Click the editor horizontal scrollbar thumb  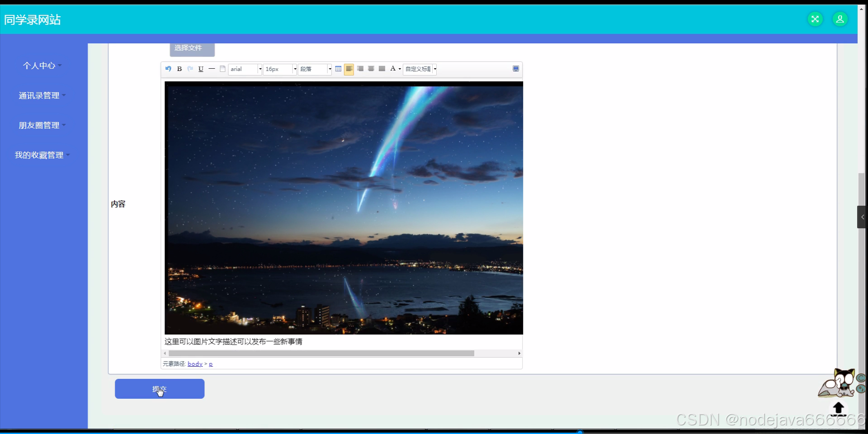coord(321,354)
